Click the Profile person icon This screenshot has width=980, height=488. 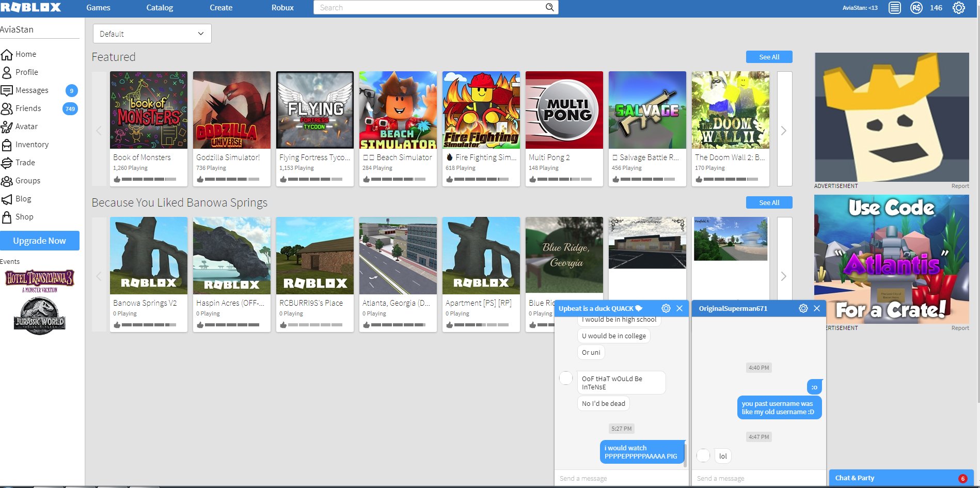(x=7, y=72)
